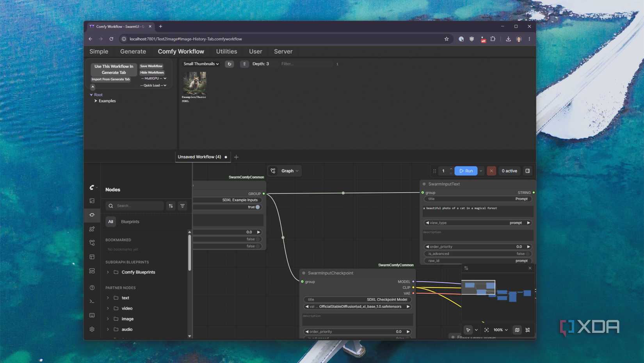Open the Small Thumbnails dropdown
The height and width of the screenshot is (363, 644).
pos(201,64)
